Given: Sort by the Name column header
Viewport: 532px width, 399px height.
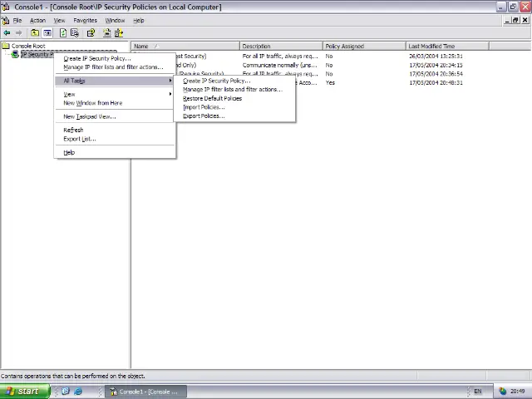Looking at the screenshot, I should (x=185, y=47).
